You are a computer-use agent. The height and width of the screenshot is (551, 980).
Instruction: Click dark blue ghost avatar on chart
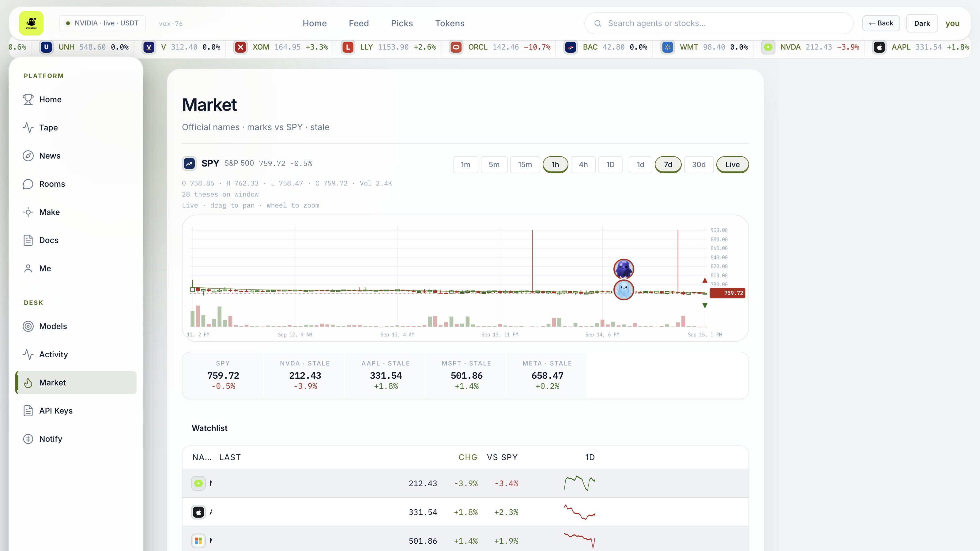(x=624, y=269)
